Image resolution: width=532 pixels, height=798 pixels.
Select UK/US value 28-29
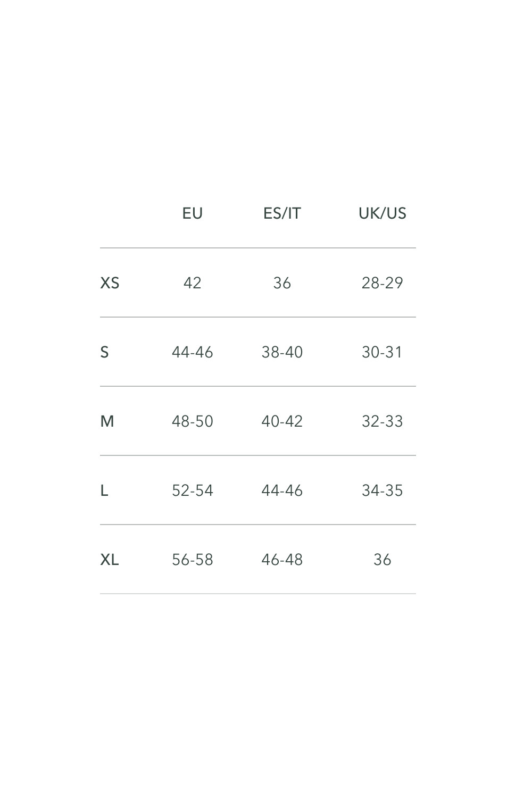tap(382, 282)
